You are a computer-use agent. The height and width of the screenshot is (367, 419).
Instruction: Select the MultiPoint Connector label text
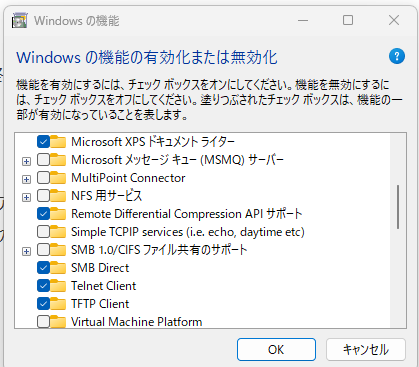[x=128, y=178]
